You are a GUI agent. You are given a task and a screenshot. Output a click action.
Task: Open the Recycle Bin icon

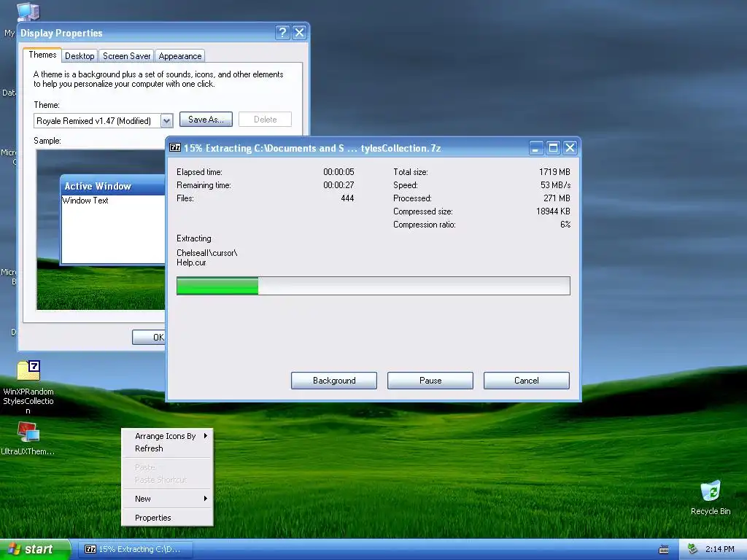click(x=711, y=491)
